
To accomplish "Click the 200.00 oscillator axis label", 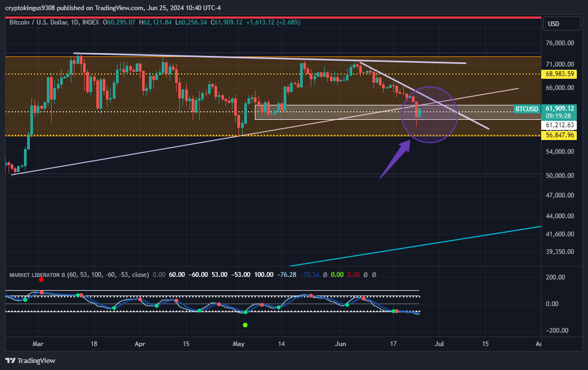I will [x=556, y=277].
